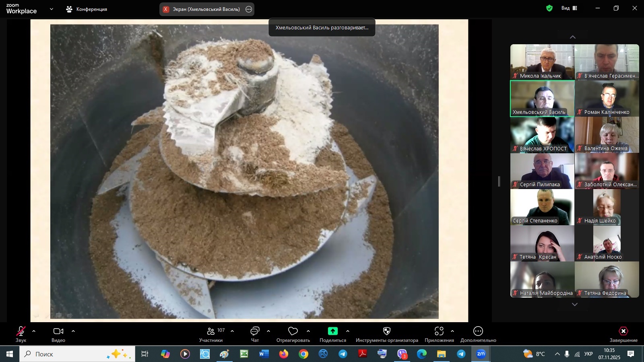
Task: Open the More options ellipsis icon
Action: 478,331
